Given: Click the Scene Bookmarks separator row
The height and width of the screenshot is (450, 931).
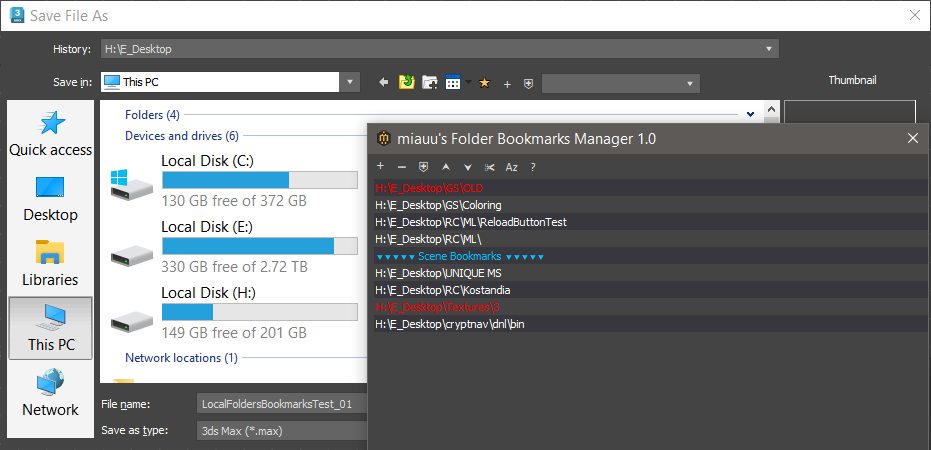Looking at the screenshot, I should pos(651,256).
